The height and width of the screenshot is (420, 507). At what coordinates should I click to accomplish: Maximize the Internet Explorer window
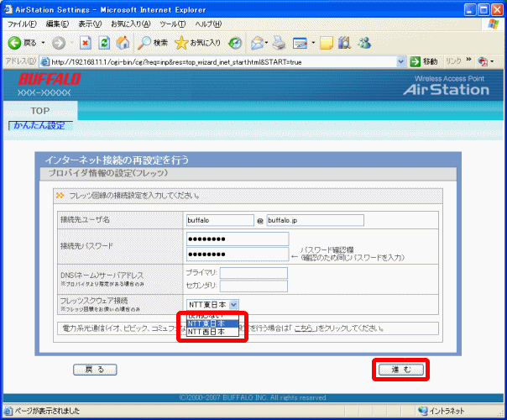483,10
